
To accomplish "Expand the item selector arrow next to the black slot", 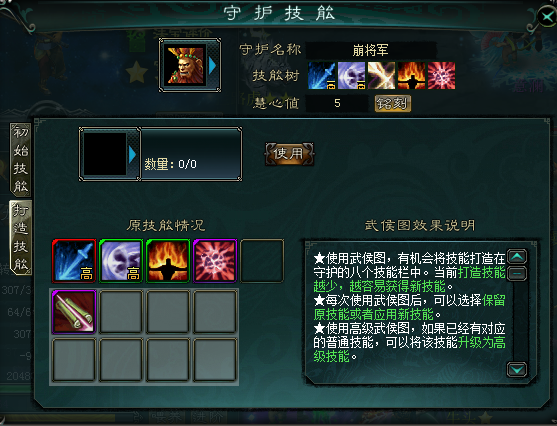I will (x=133, y=155).
